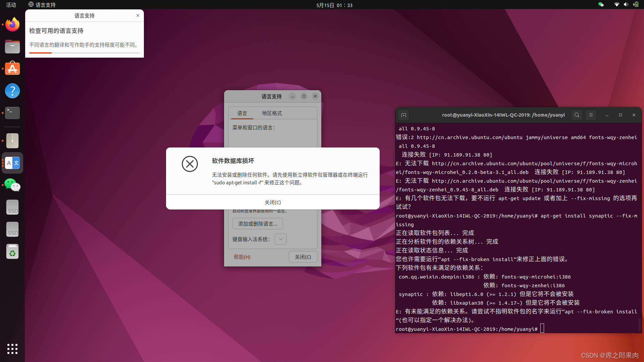Viewport: 644px width, 362px height.
Task: Show all applications via the grid icon
Action: tap(12, 349)
